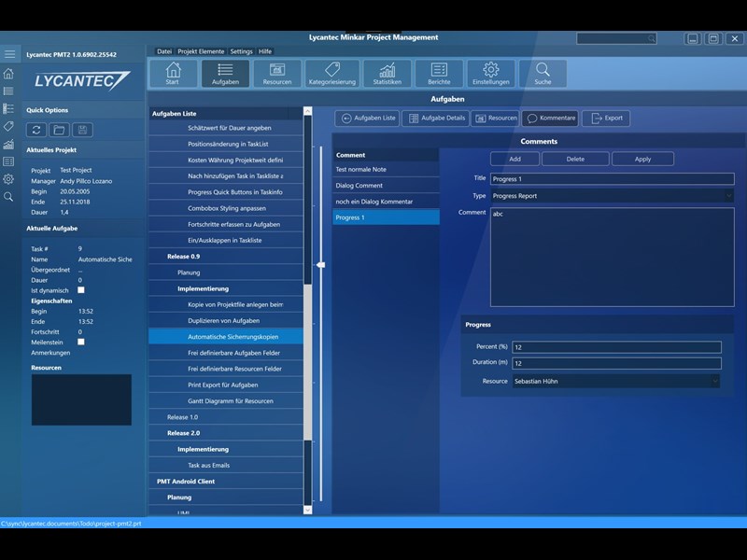Select task 'Fortschritte erfassen zu Aufgaben'
Image resolution: width=747 pixels, height=560 pixels.
click(226, 224)
